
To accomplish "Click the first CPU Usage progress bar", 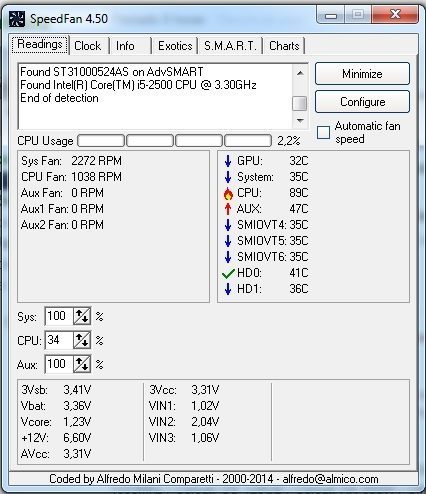I will click(x=101, y=141).
